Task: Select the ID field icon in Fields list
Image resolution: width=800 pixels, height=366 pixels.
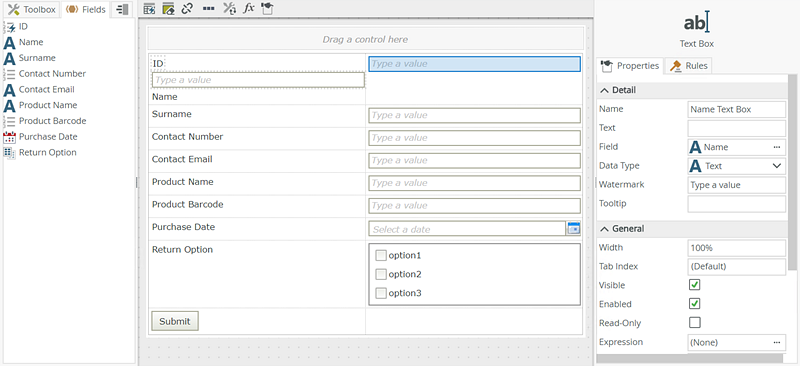Action: [9, 27]
